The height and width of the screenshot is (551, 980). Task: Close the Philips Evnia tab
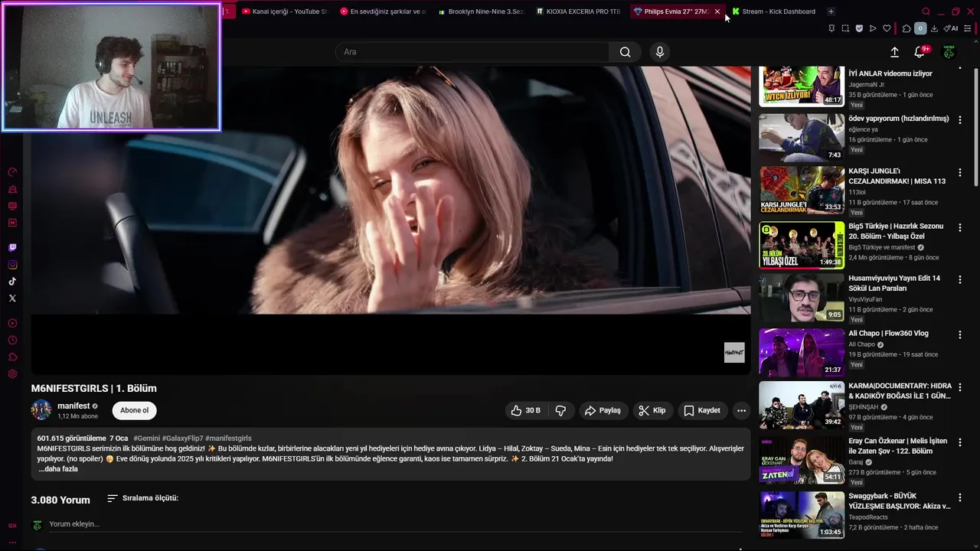(717, 11)
